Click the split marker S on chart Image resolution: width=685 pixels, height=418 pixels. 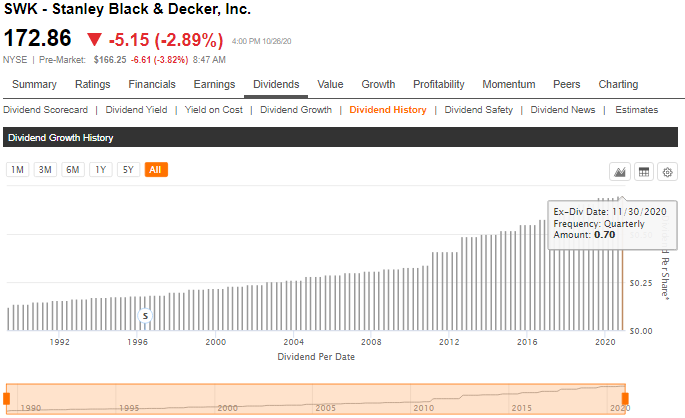tap(145, 315)
